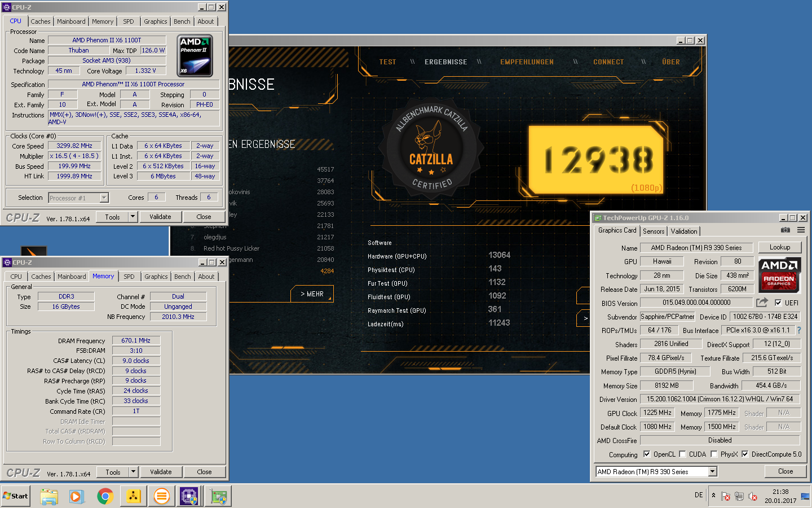Click the DE language indicator in the taskbar
The image size is (812, 508).
699,495
